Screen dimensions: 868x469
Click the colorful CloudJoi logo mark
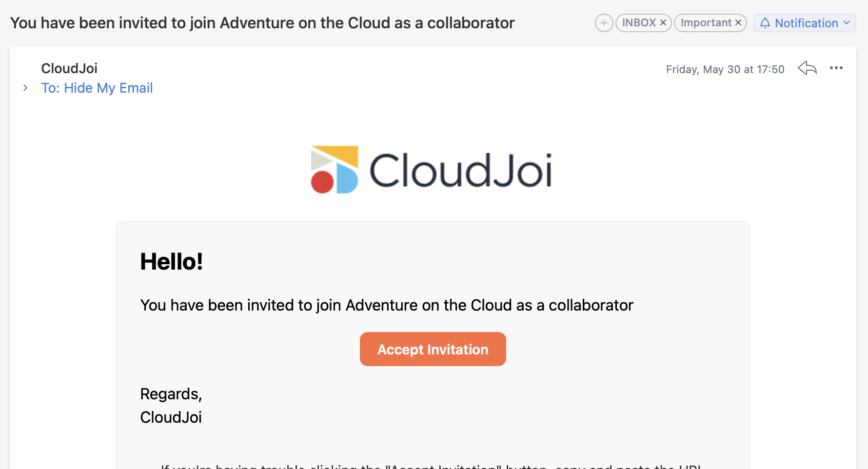click(335, 170)
